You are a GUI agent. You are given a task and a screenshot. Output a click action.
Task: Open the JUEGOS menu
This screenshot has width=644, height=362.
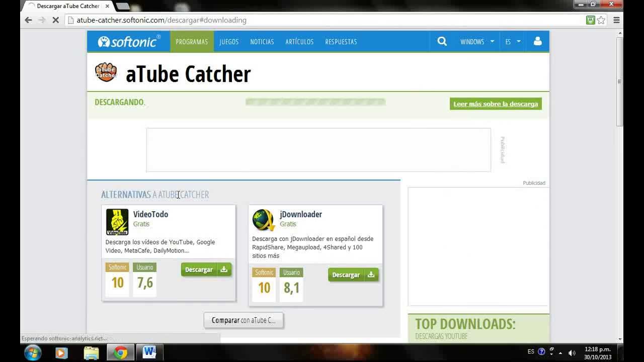229,41
